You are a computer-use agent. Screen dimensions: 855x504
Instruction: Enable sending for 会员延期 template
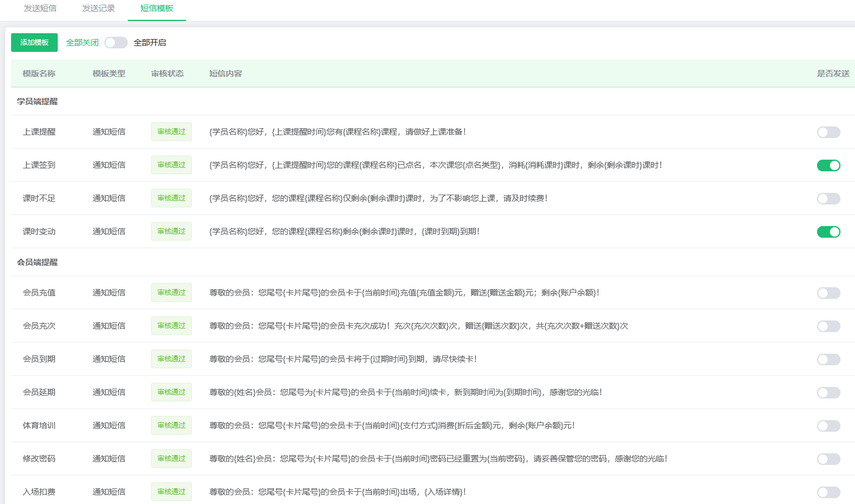(x=828, y=392)
